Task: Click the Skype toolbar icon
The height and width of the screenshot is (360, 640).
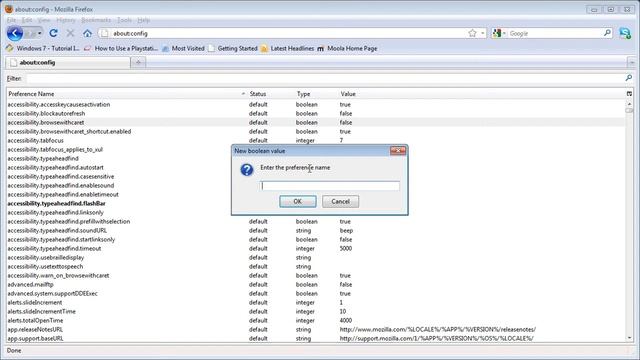Action: click(625, 33)
